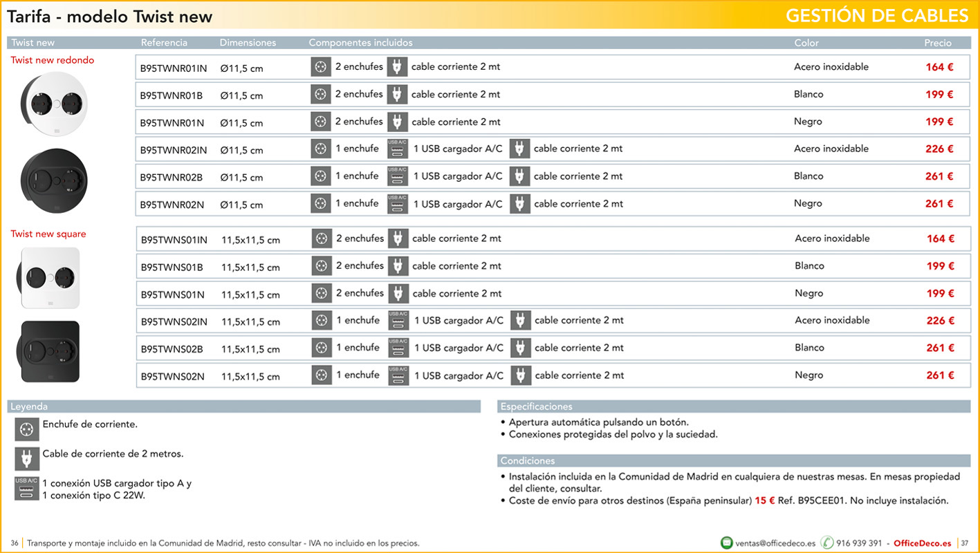980x553 pixels.
Task: Open the black square Twist new product image
Action: pos(48,351)
